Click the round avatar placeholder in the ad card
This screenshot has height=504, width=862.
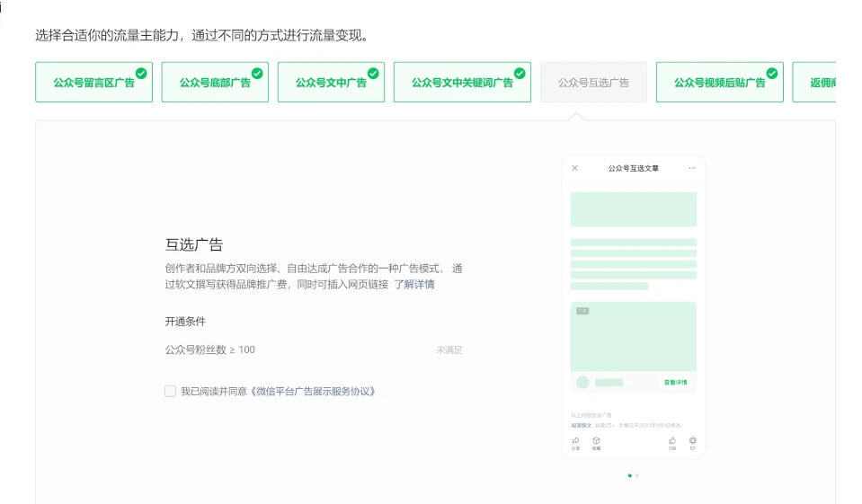582,382
